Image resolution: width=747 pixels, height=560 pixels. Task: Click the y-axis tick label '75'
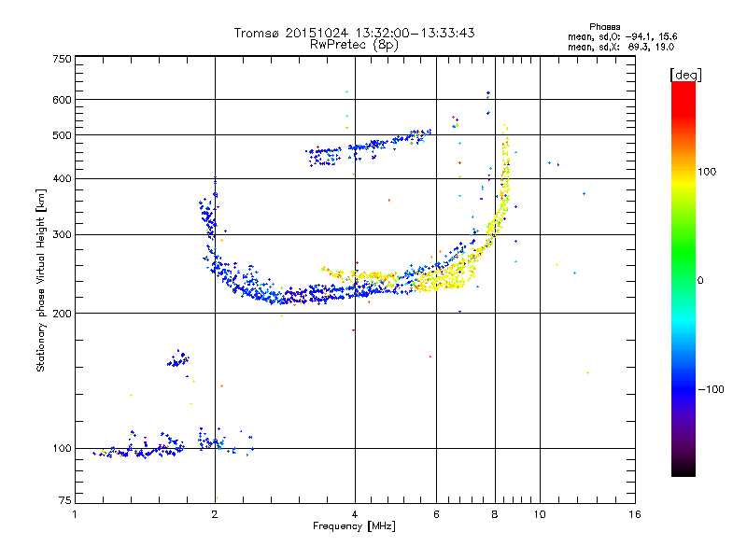tap(65, 500)
